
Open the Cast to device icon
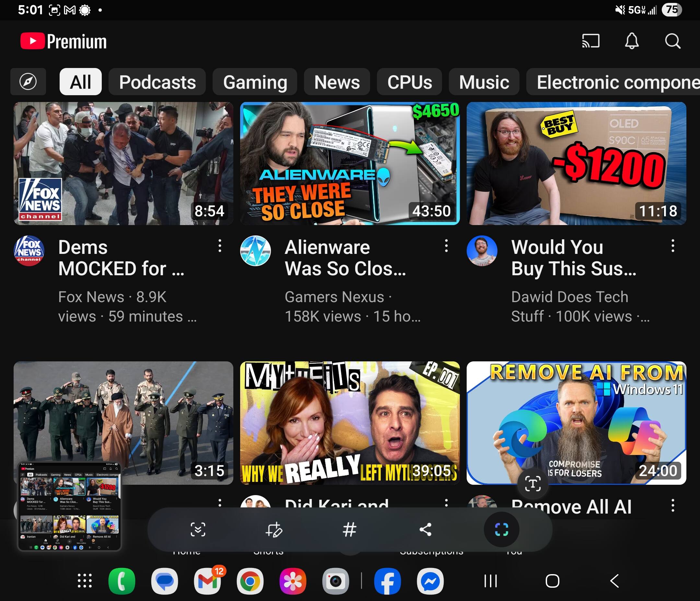pyautogui.click(x=590, y=41)
